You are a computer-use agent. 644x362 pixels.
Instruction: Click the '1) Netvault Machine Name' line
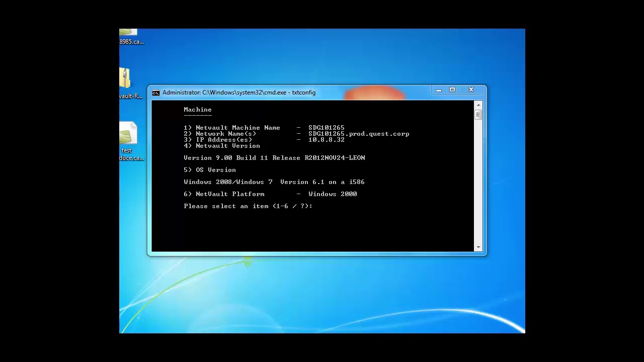click(264, 128)
